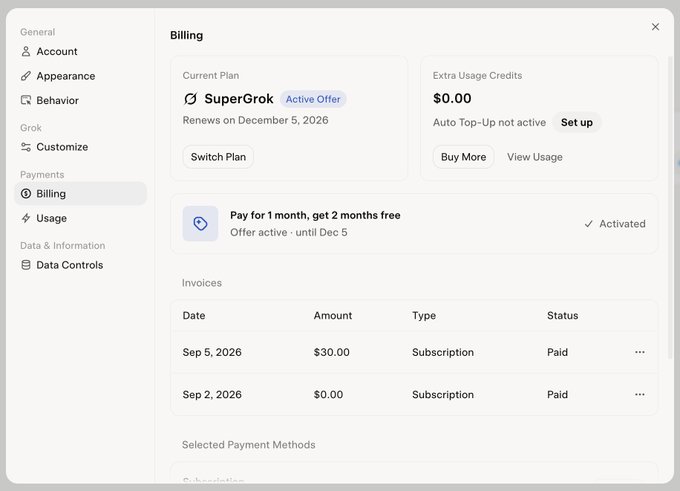Click the Activated offer status
Image resolution: width=680 pixels, height=491 pixels.
(615, 224)
